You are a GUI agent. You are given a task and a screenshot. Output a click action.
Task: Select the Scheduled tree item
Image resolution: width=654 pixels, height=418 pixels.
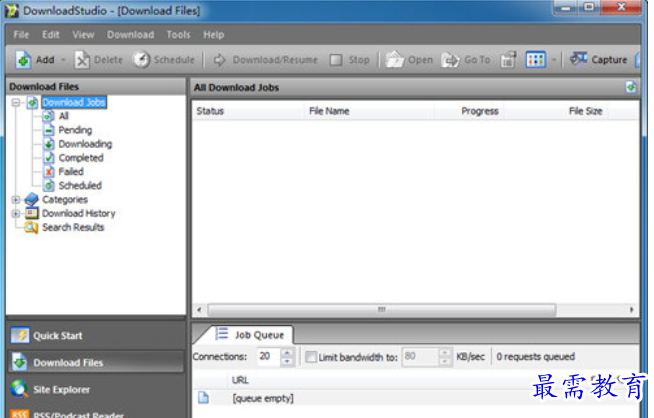80,185
